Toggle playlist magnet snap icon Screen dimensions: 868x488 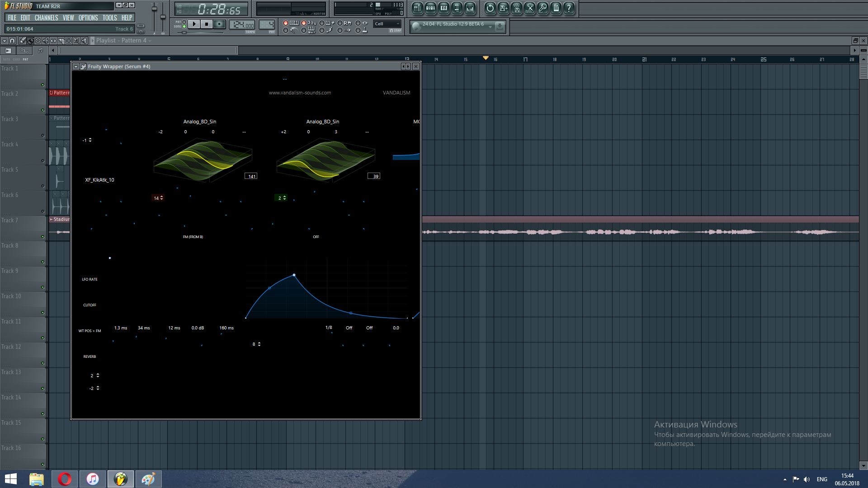[x=12, y=41]
